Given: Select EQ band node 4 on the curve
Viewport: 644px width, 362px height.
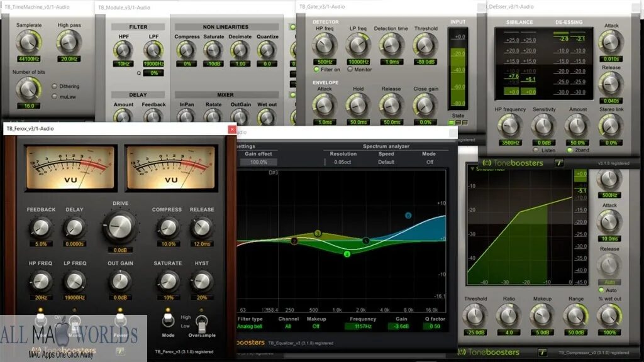Looking at the screenshot, I should [x=347, y=254].
